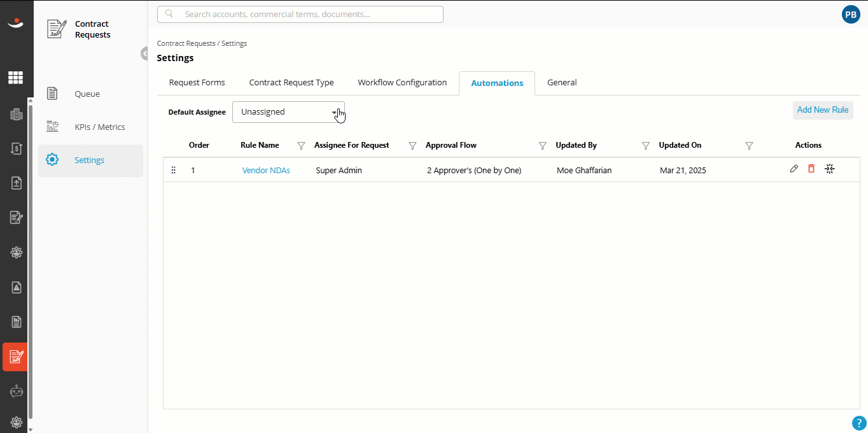This screenshot has height=433, width=868.
Task: Open the app launcher grid icon
Action: point(15,78)
